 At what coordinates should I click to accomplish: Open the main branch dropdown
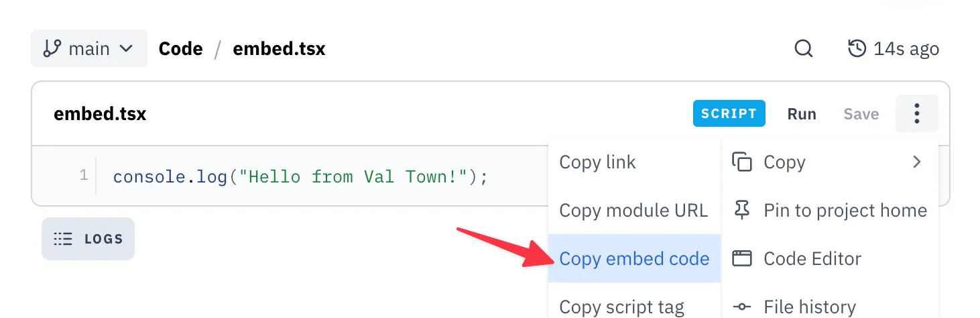pyautogui.click(x=89, y=48)
